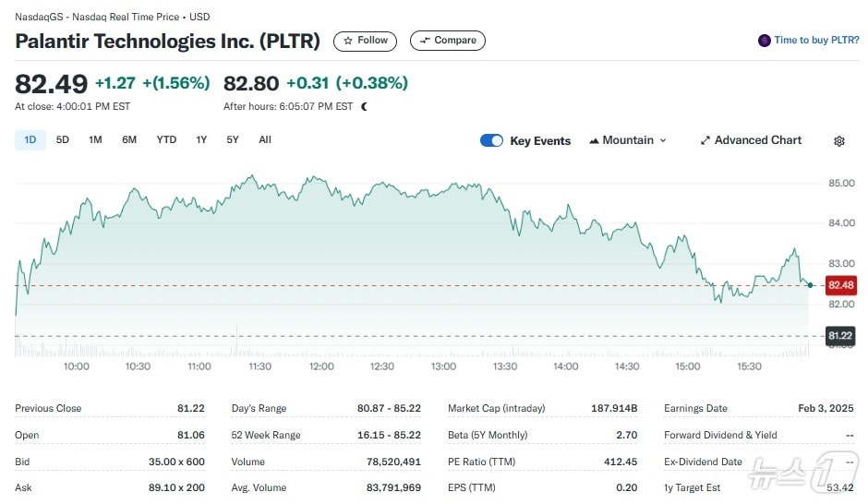Select the 1D time range tab

coord(30,140)
